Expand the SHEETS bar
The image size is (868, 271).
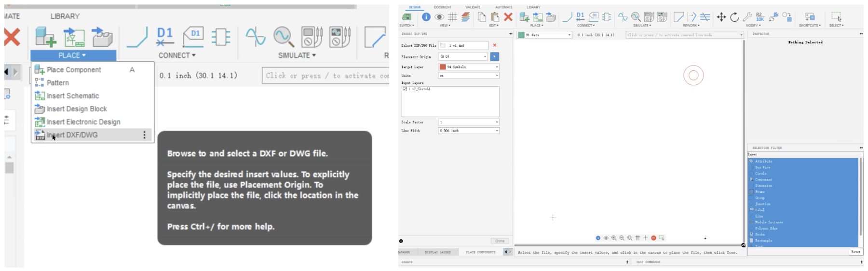627,262
